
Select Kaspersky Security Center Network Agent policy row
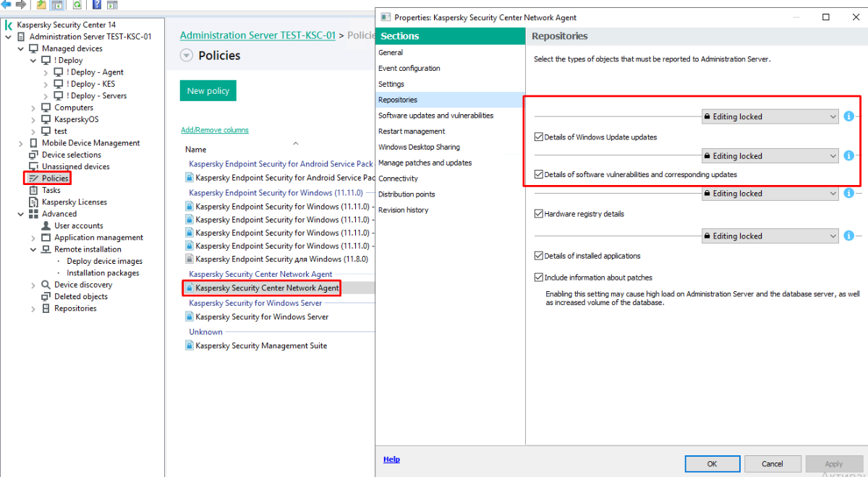coord(267,288)
